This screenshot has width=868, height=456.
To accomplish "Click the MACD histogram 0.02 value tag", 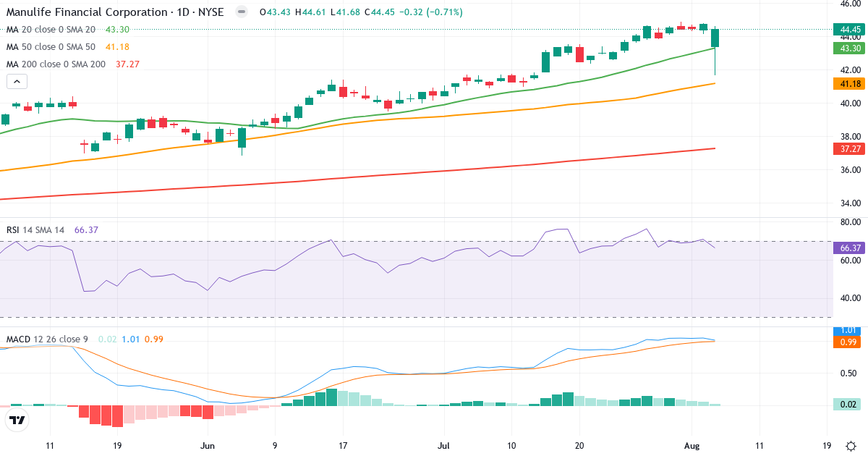I will point(848,405).
